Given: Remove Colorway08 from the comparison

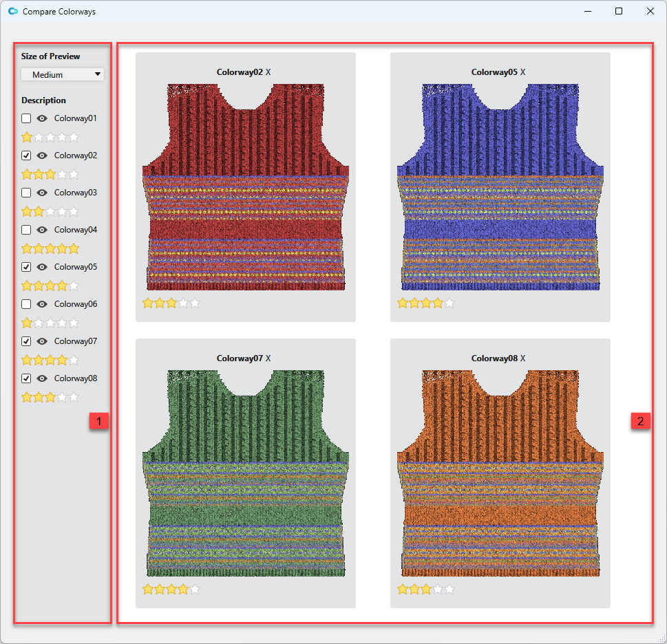Looking at the screenshot, I should [x=523, y=358].
